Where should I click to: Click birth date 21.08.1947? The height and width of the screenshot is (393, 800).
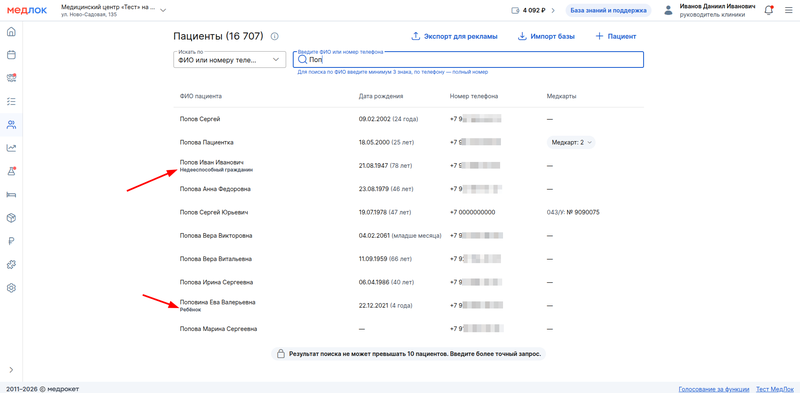coord(374,165)
